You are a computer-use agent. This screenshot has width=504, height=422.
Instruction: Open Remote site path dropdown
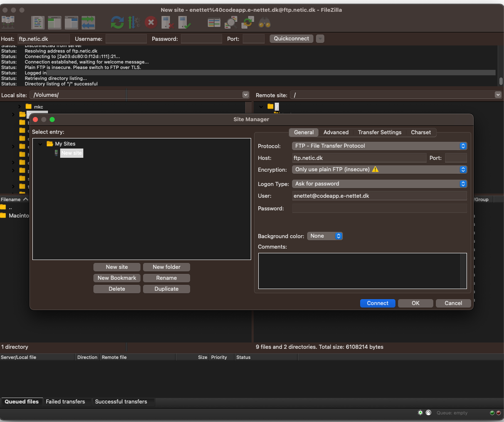point(498,95)
